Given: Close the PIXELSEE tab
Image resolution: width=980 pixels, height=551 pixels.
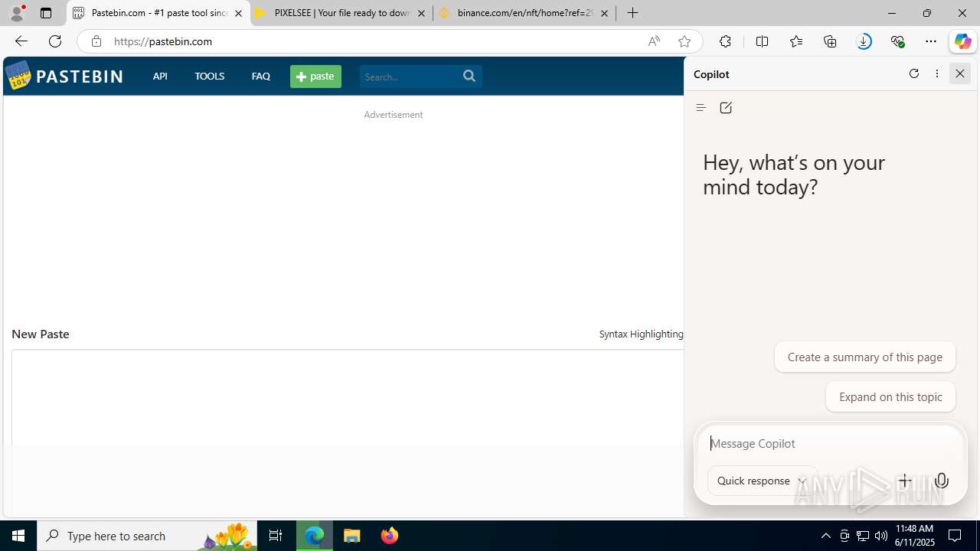Looking at the screenshot, I should tap(421, 13).
